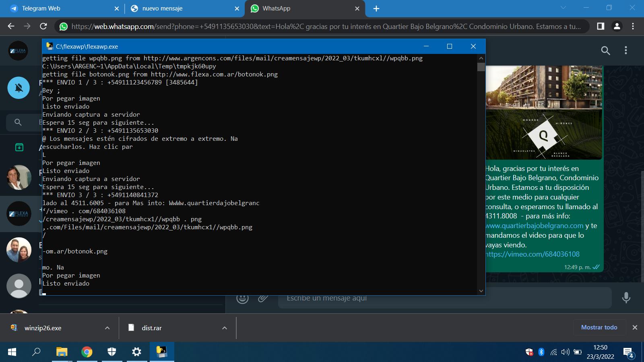Close the nuevo mensaje tab
This screenshot has width=644, height=362.
click(237, 8)
